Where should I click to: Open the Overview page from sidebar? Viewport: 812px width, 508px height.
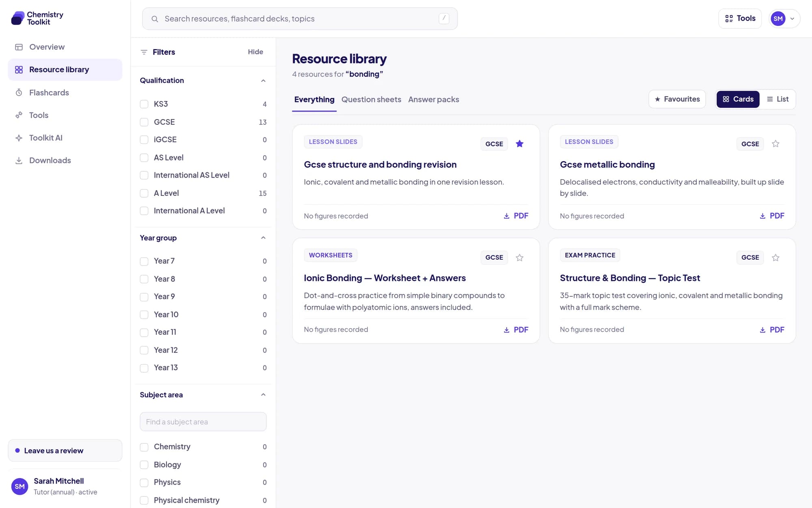point(65,47)
